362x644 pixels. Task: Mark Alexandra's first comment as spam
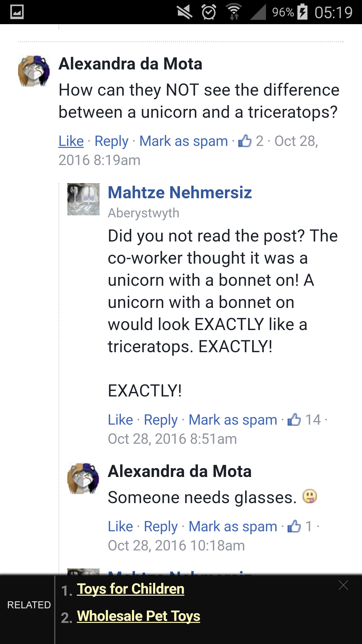click(x=184, y=141)
